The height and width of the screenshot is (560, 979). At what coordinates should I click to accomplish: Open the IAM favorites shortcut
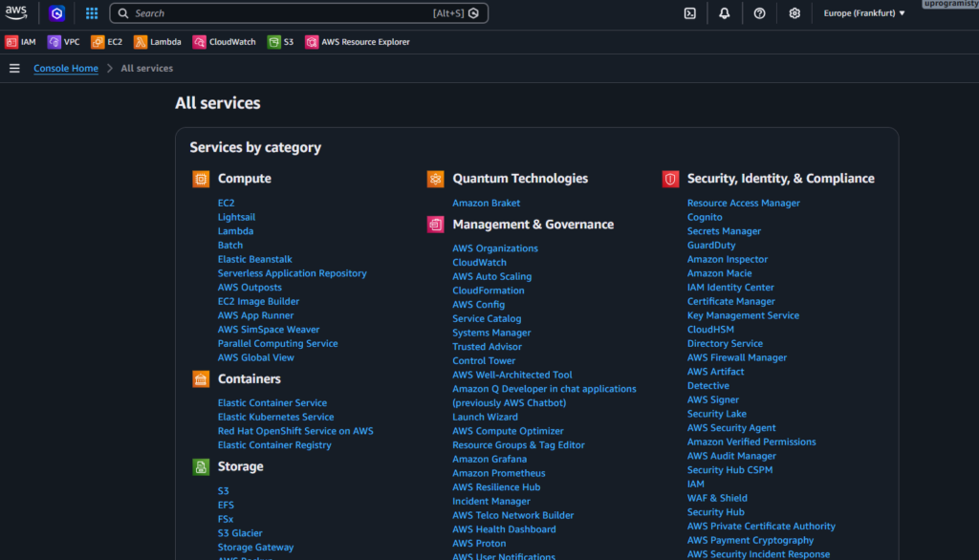coord(20,41)
